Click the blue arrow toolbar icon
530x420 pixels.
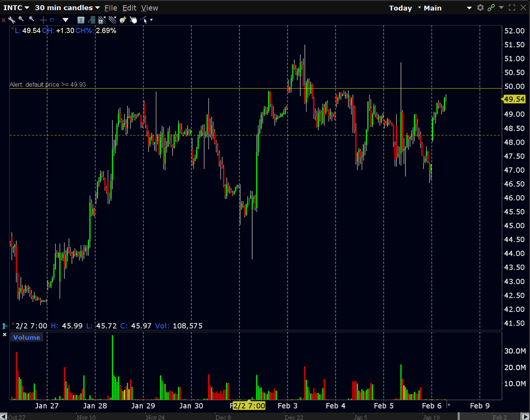pos(52,20)
